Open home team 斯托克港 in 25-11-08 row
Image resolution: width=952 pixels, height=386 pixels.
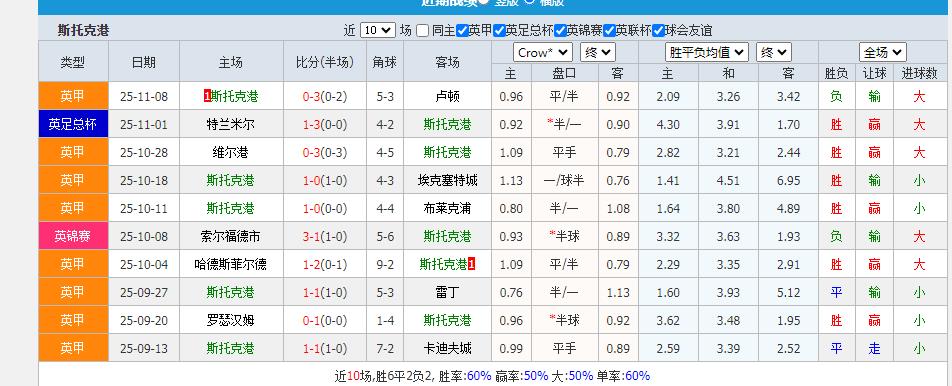tap(234, 96)
